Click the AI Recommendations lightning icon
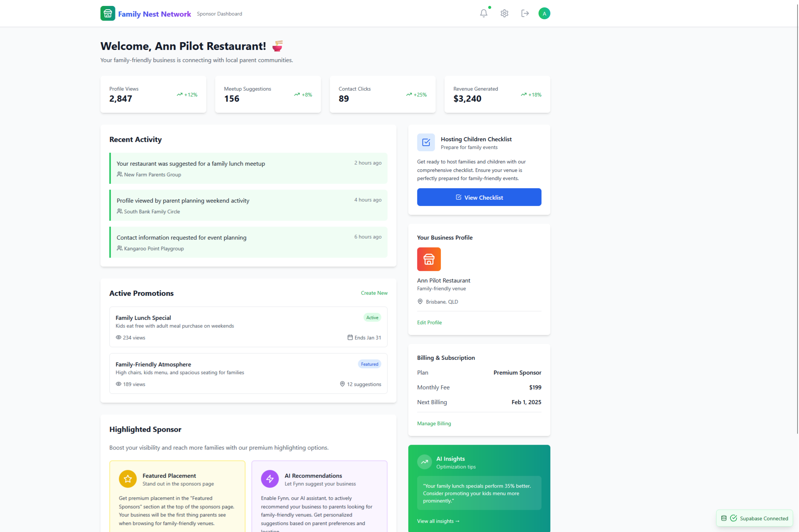The width and height of the screenshot is (799, 532). (270, 479)
